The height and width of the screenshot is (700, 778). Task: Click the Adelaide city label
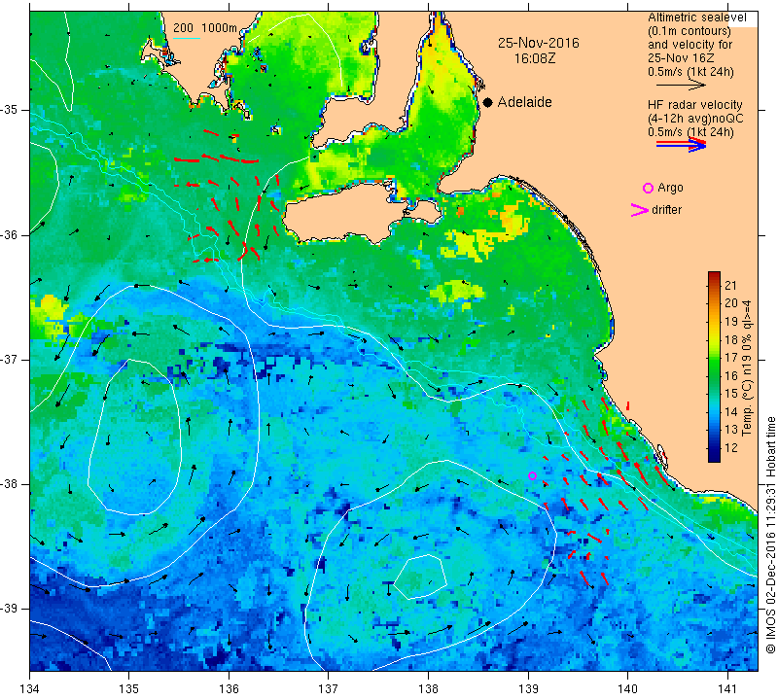click(524, 102)
